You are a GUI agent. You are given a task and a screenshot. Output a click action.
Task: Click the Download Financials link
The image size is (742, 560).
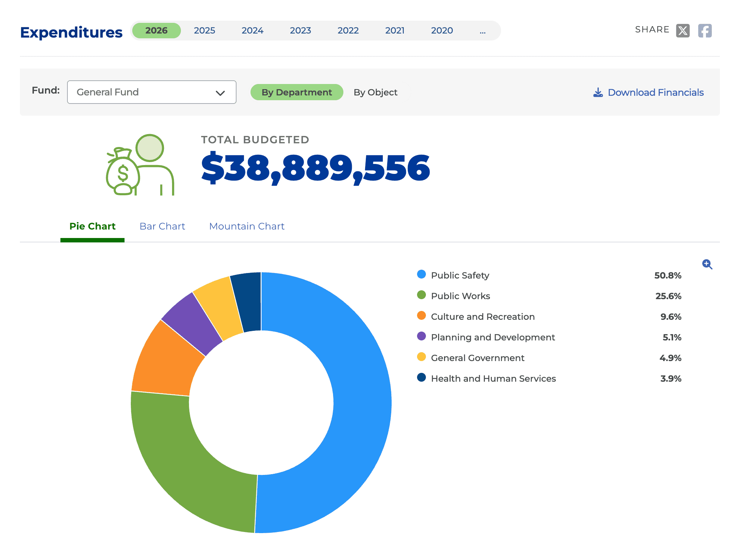(656, 92)
